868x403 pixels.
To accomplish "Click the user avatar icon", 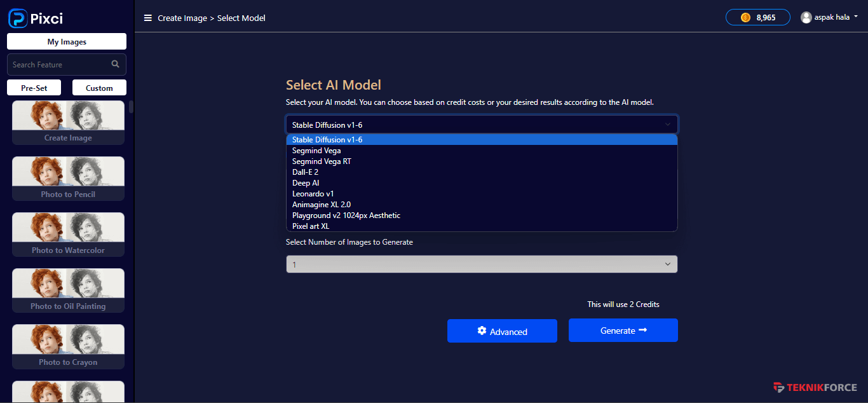I will 806,17.
